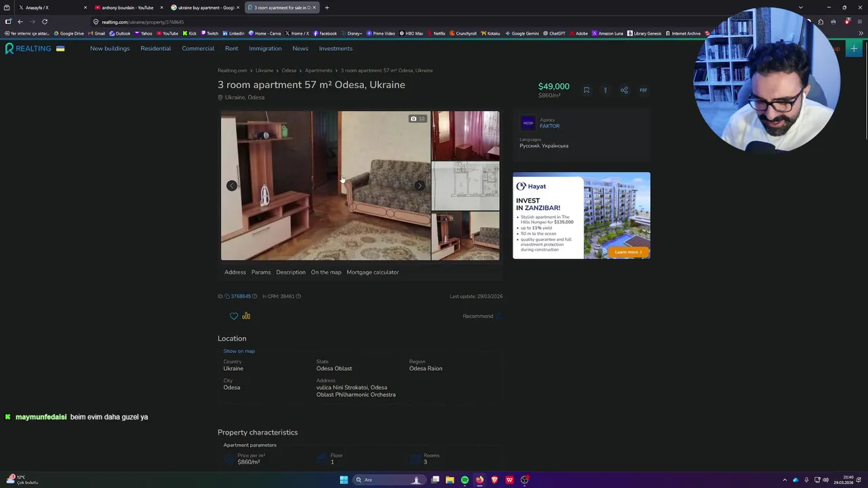868x488 pixels.
Task: Open Spotify from the taskbar
Action: 465,480
